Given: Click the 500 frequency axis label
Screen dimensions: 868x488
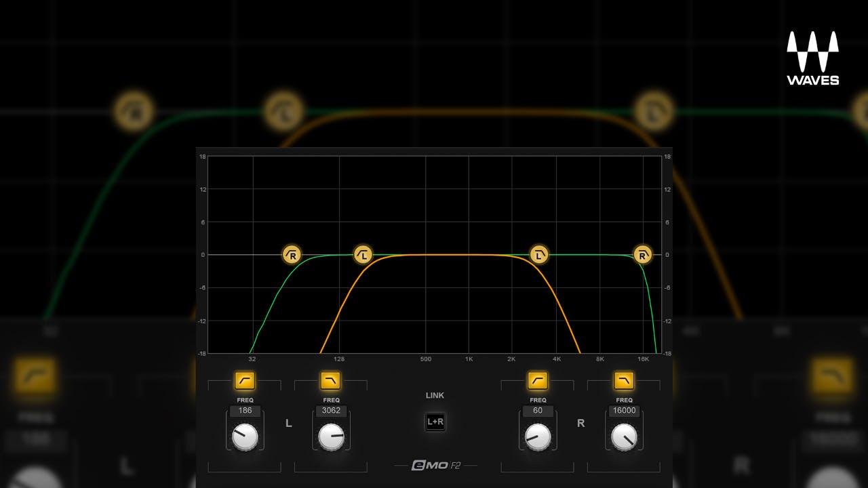Looking at the screenshot, I should [x=426, y=359].
